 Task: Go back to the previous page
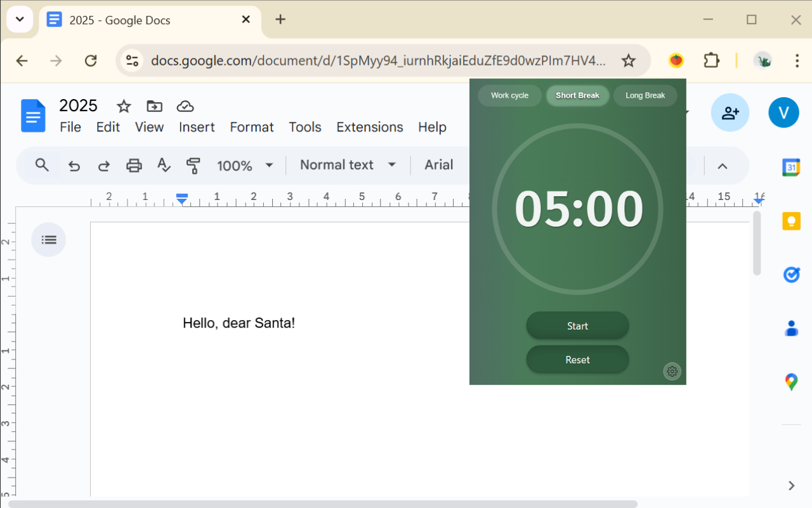pos(22,60)
